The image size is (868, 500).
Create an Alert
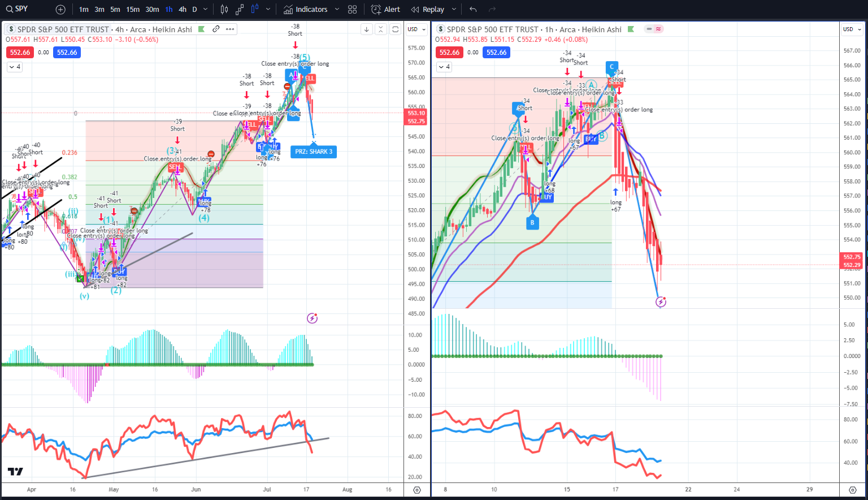[x=385, y=10]
